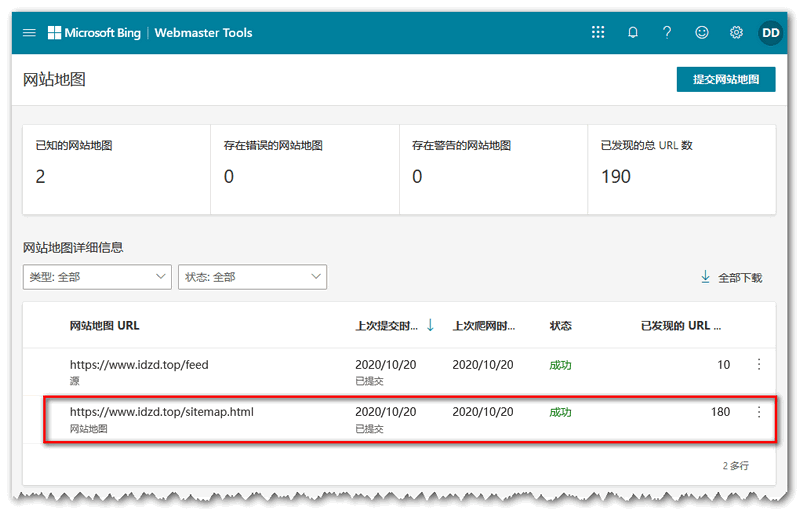Screen dimensions: 800x518
Task: Click the 网站地图 page heading
Action: tap(54, 80)
